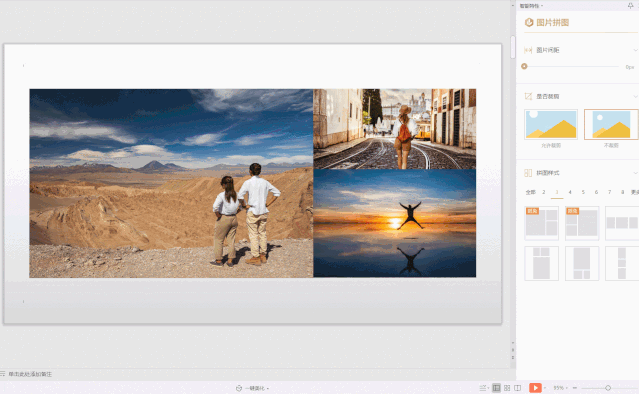Choose second collage layout with big right image
Screen dimensions: 639x394
click(x=582, y=223)
